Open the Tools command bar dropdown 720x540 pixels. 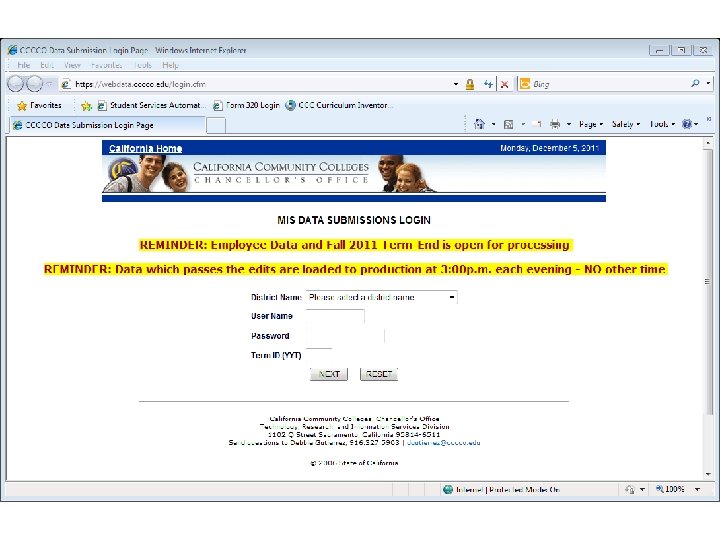662,124
